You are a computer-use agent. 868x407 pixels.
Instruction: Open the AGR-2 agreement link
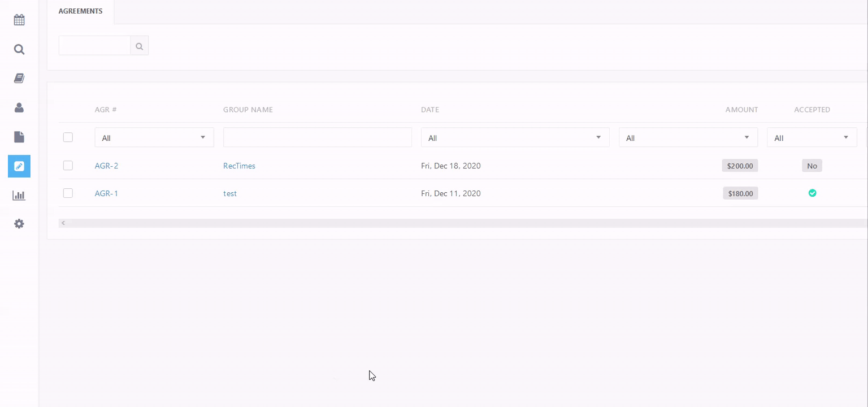(106, 166)
